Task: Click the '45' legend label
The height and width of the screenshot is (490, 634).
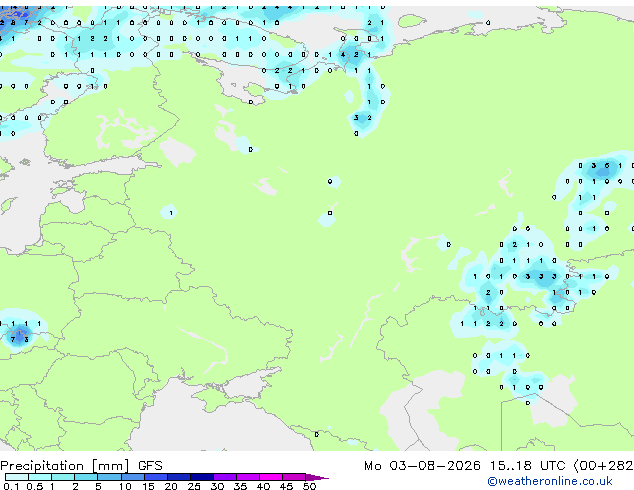Action: 286,486
